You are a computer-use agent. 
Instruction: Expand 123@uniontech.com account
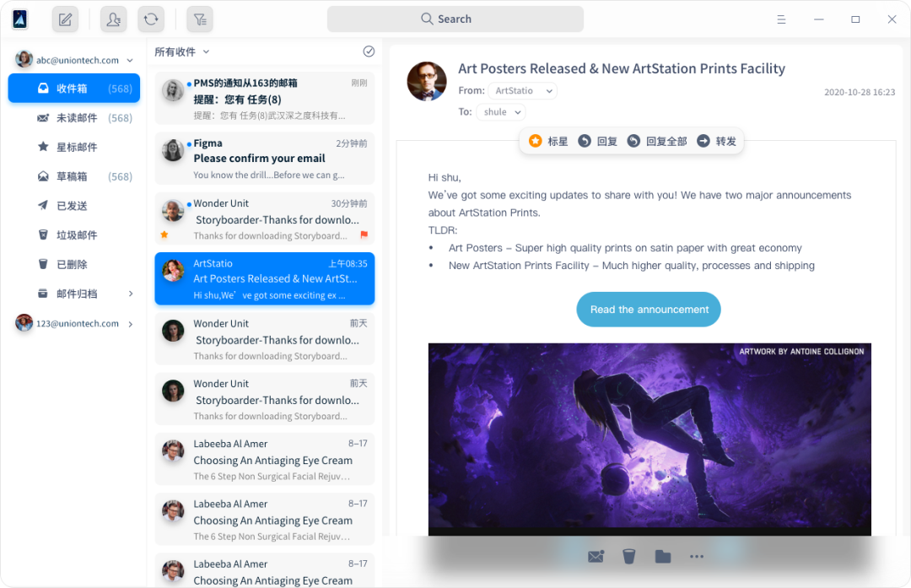click(131, 324)
